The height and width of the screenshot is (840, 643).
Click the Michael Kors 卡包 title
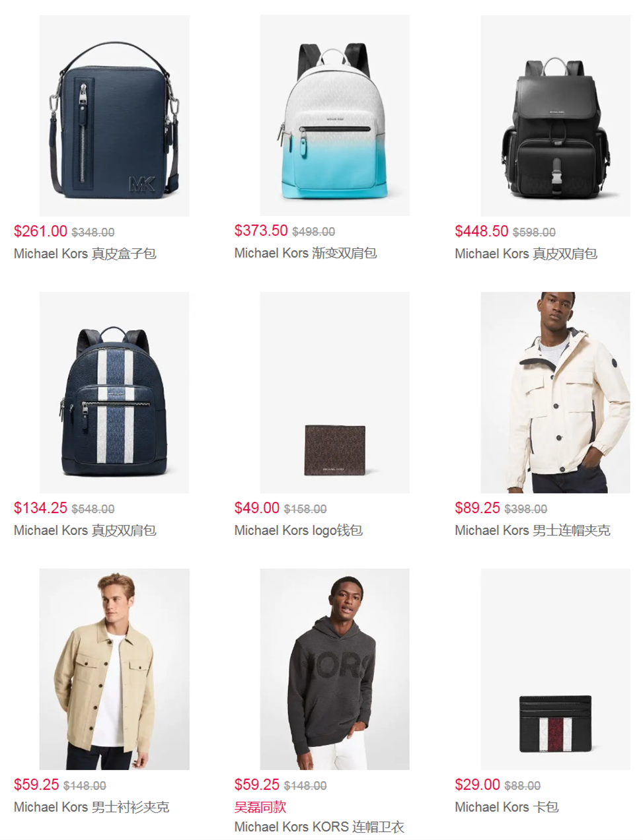coord(507,807)
